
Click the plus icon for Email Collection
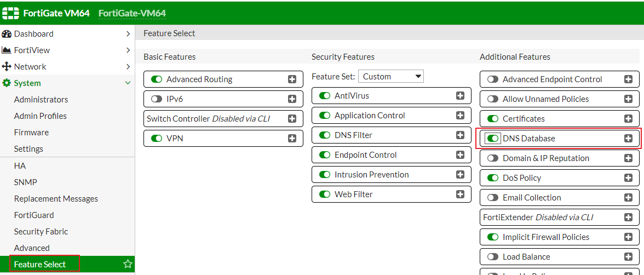coord(628,198)
